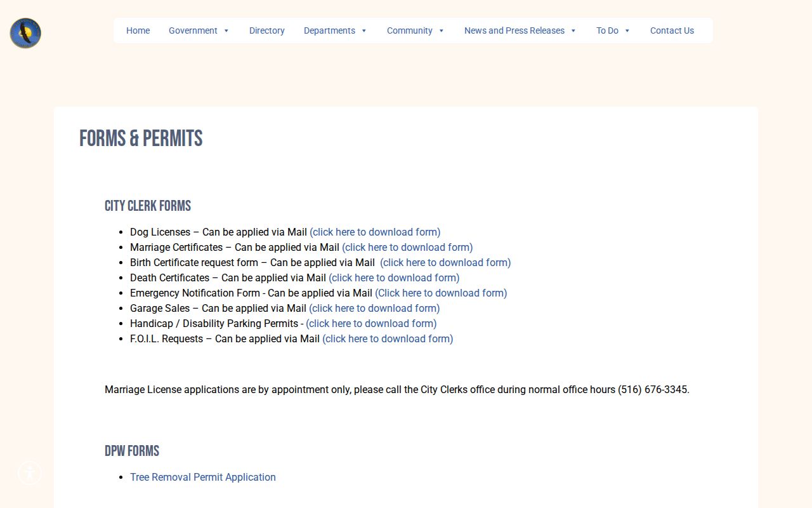812x508 pixels.
Task: Expand the To Do dropdown arrow
Action: [x=627, y=30]
